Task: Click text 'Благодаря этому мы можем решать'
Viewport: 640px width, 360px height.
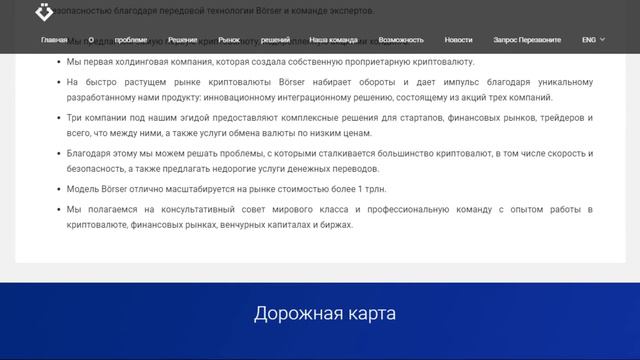Action: click(142, 154)
